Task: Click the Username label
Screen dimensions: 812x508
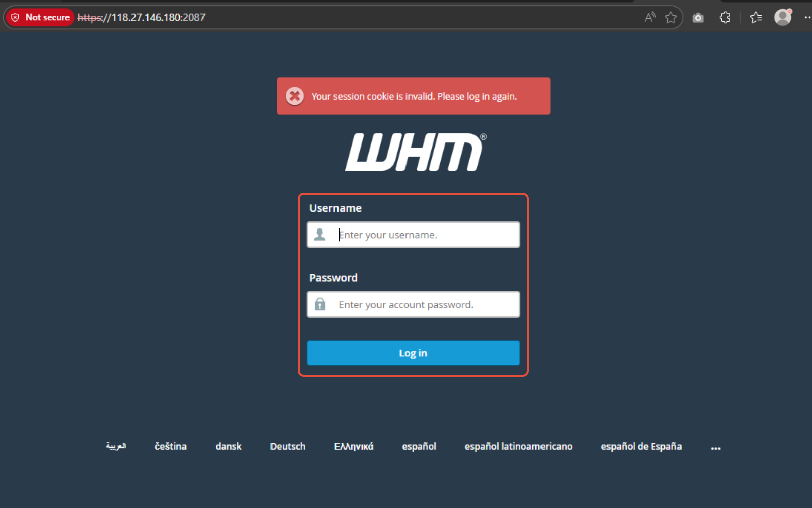Action: pos(335,208)
